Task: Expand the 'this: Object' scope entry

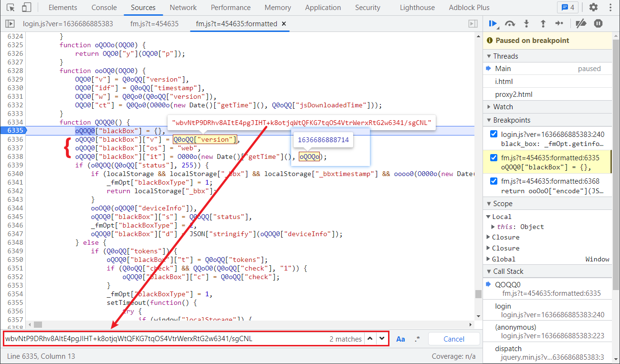Action: pyautogui.click(x=494, y=227)
